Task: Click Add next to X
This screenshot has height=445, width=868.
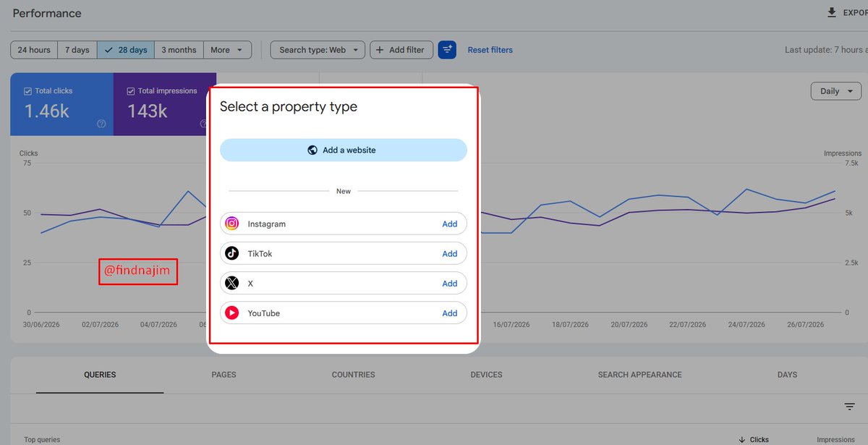Action: (450, 283)
